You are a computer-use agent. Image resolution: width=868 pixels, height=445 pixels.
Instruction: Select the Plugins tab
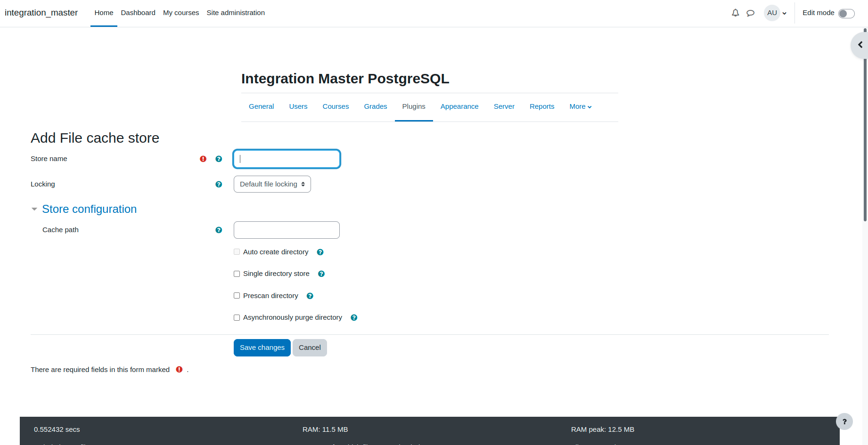(x=414, y=106)
